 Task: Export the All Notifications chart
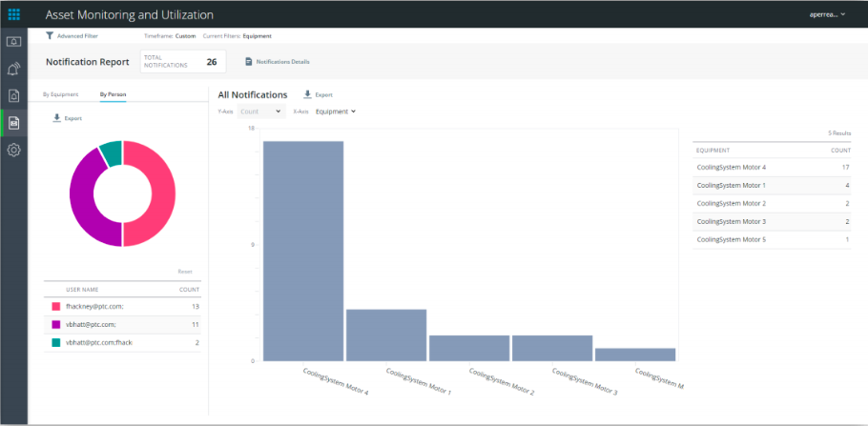coord(318,95)
